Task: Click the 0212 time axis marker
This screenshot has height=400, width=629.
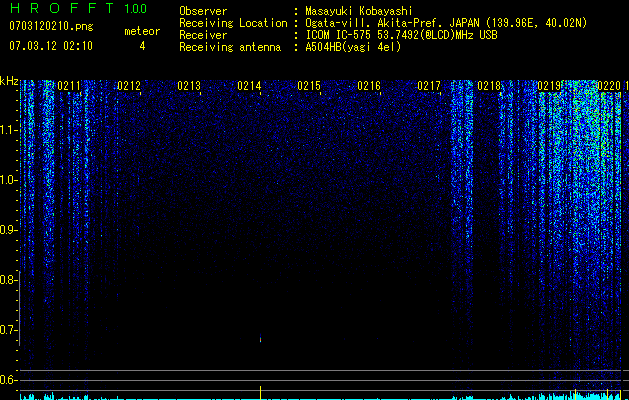Action: point(129,86)
